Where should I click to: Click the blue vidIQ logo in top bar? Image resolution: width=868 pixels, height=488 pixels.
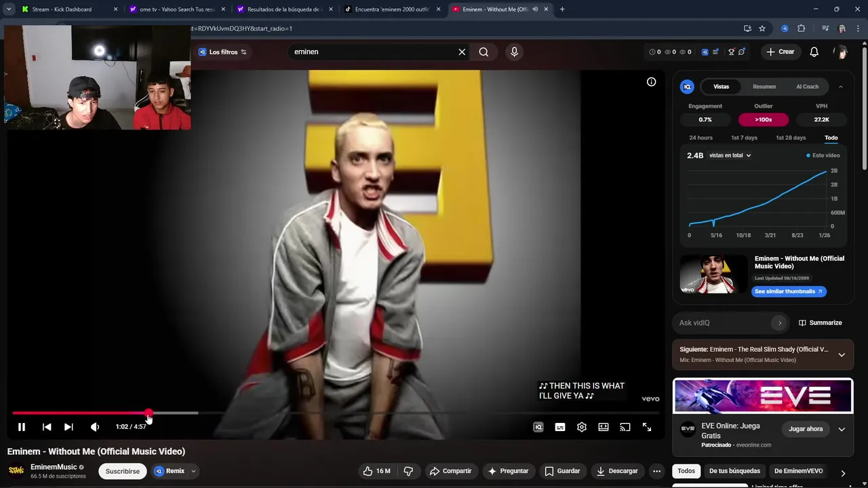coord(705,52)
